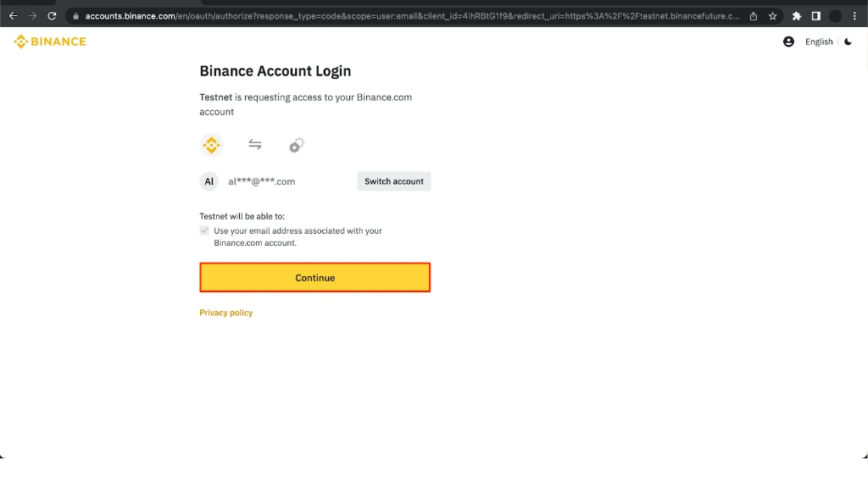Open the Privacy policy link
This screenshot has width=868, height=488.
coord(225,313)
